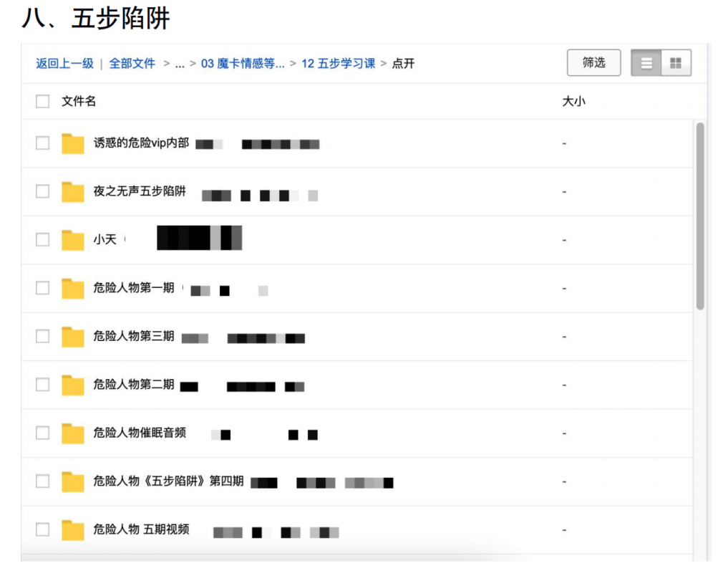Sort by the 文件名 column header

(x=79, y=101)
